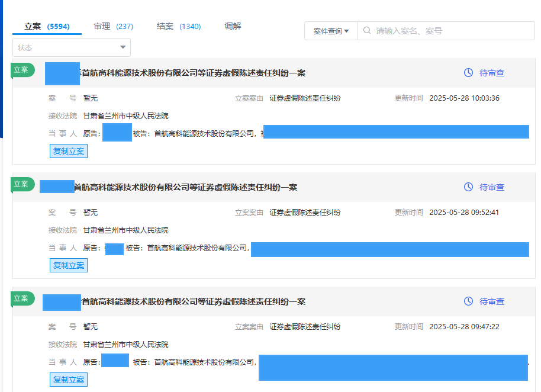The height and width of the screenshot is (392, 541).
Task: Click the 暂无 case number in the 10:03:36 case
Action: [x=91, y=98]
